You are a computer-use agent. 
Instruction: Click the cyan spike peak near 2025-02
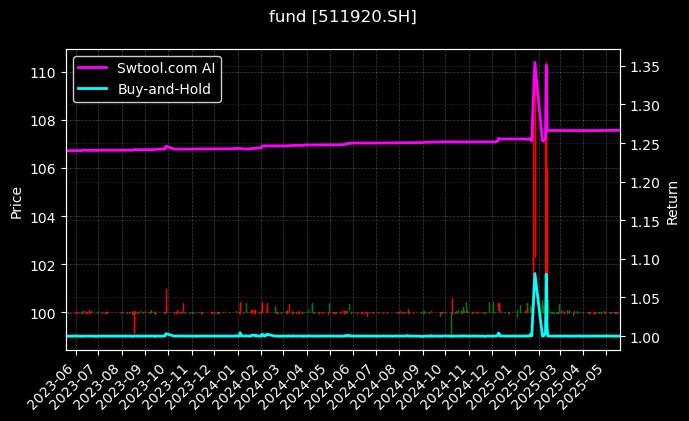(534, 274)
